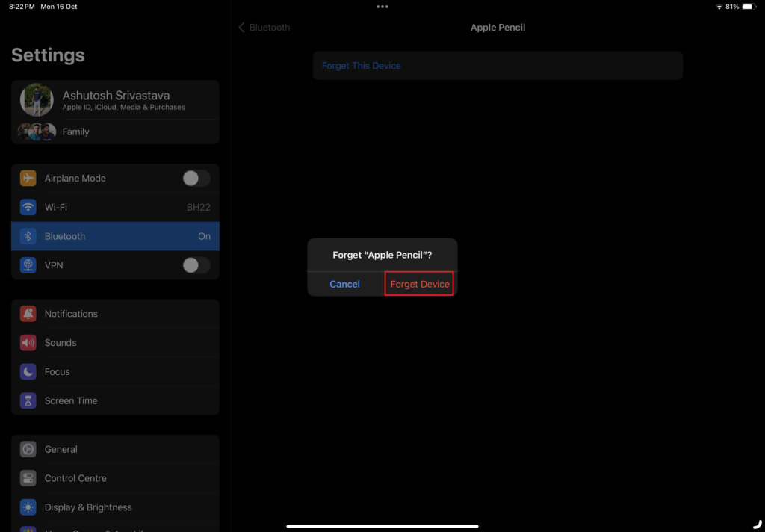Tap the BH22 network name

click(199, 207)
